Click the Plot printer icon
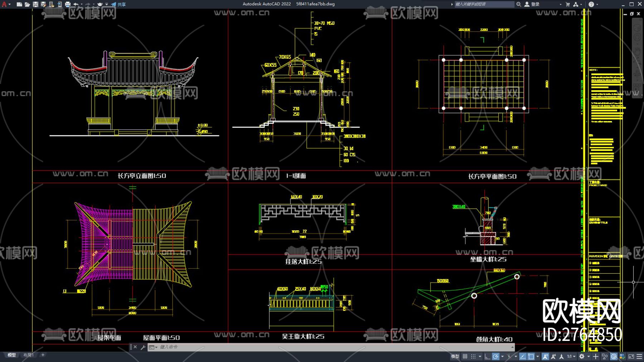The height and width of the screenshot is (362, 644). tap(68, 4)
